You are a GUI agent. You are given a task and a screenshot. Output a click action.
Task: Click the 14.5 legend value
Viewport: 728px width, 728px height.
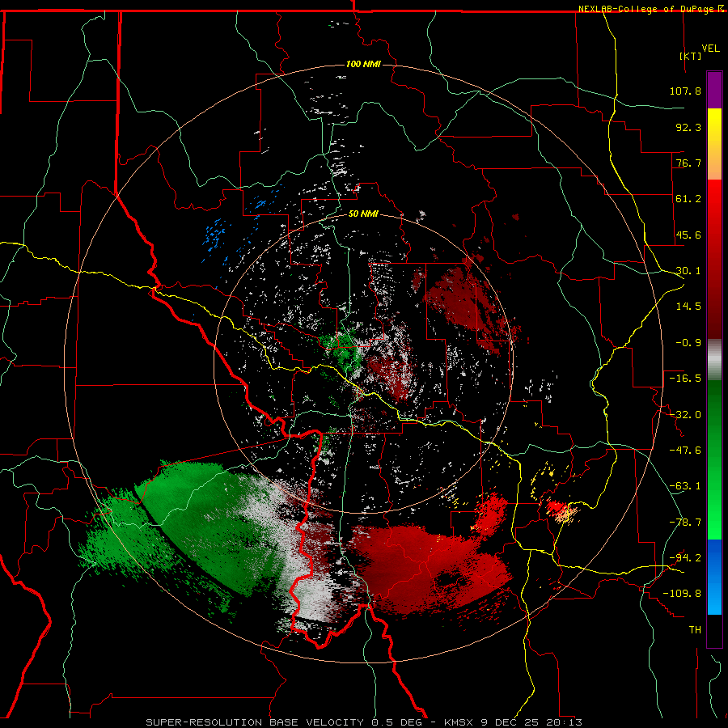(x=688, y=307)
